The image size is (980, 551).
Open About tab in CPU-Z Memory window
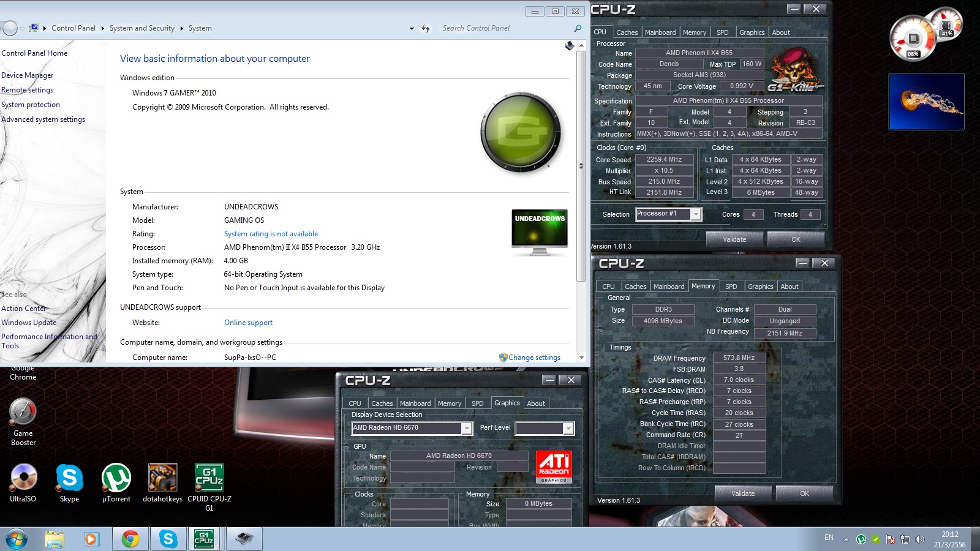(790, 287)
